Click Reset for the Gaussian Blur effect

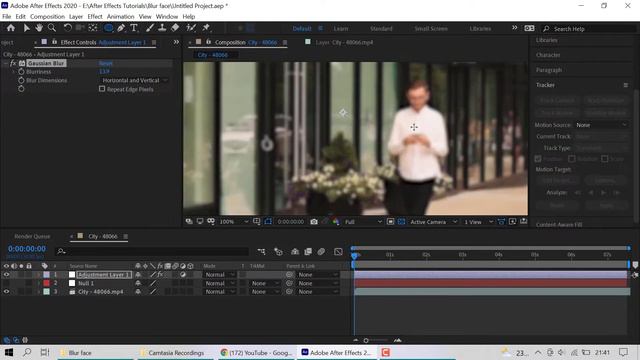tap(105, 63)
